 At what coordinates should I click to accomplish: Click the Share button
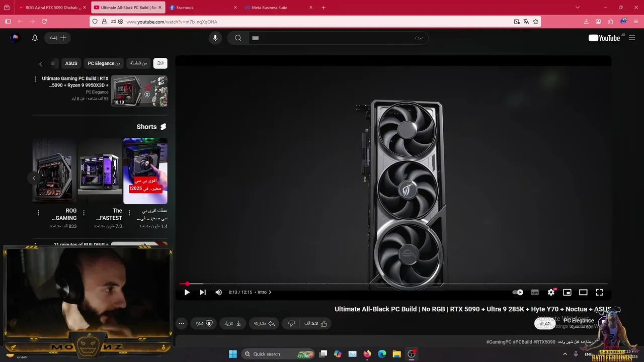point(264,323)
